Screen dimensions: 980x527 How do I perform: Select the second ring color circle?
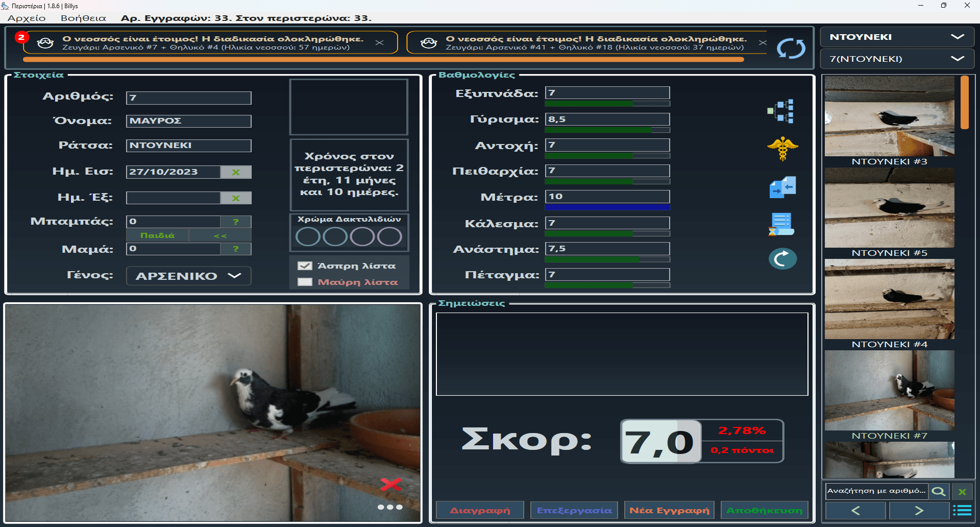[x=335, y=237]
